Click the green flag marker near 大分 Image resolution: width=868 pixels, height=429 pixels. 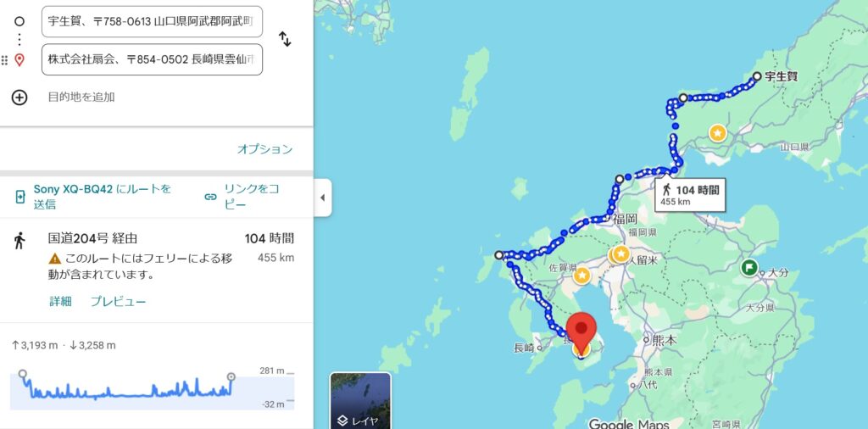pos(749,268)
